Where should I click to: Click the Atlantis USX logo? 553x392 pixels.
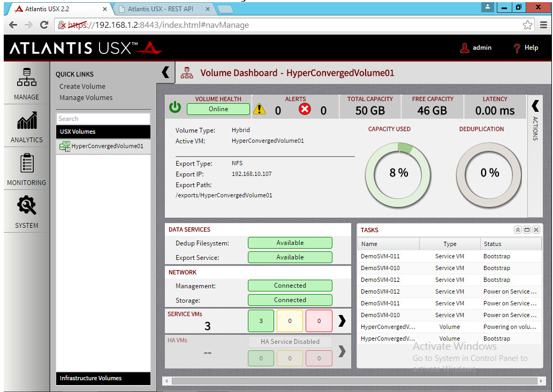pyautogui.click(x=86, y=48)
